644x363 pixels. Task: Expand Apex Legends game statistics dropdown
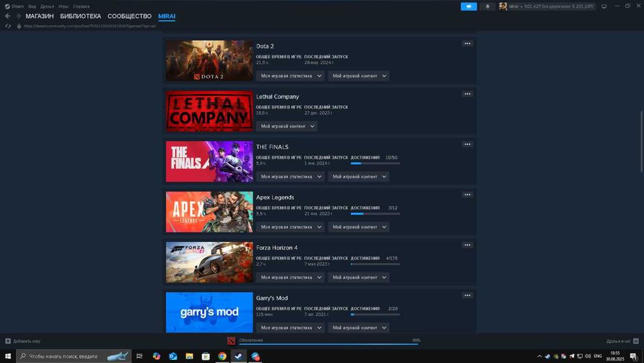pyautogui.click(x=290, y=227)
